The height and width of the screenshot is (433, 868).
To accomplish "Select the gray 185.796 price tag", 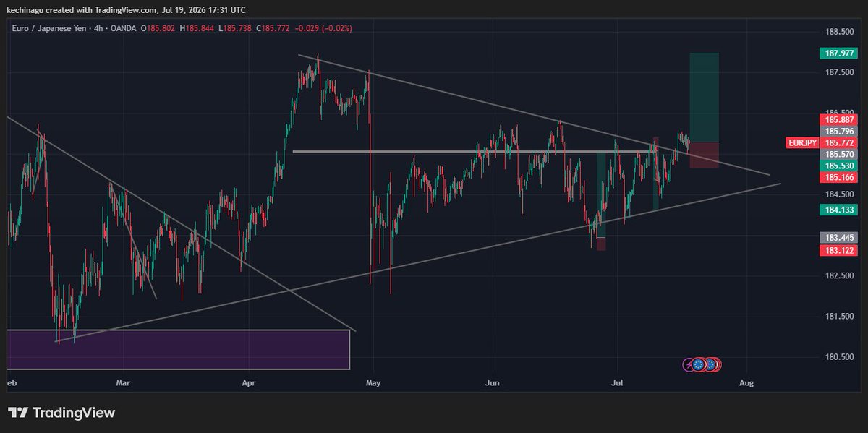I will 838,132.
